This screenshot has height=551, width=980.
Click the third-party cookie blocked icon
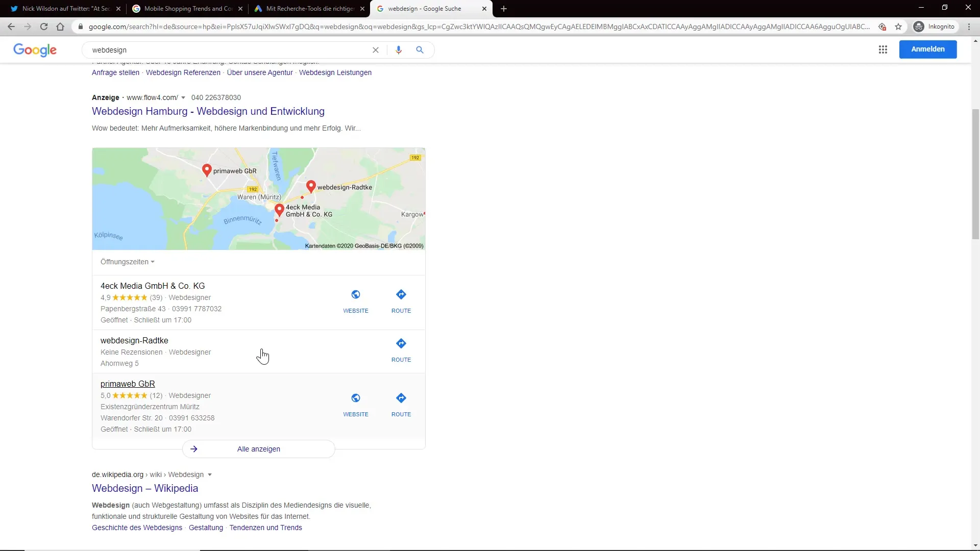882,27
